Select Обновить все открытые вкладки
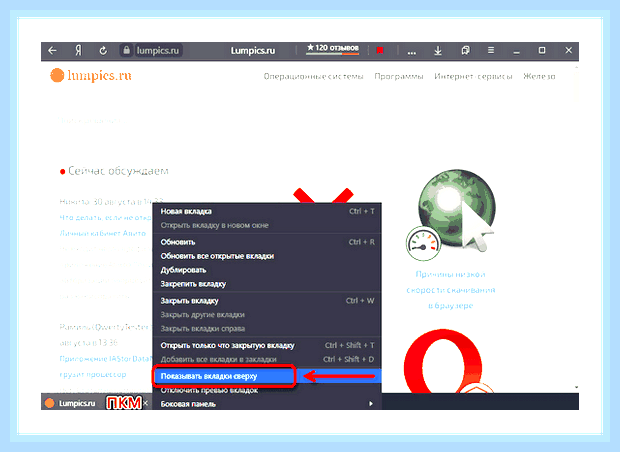This screenshot has height=452, width=620. click(267, 256)
